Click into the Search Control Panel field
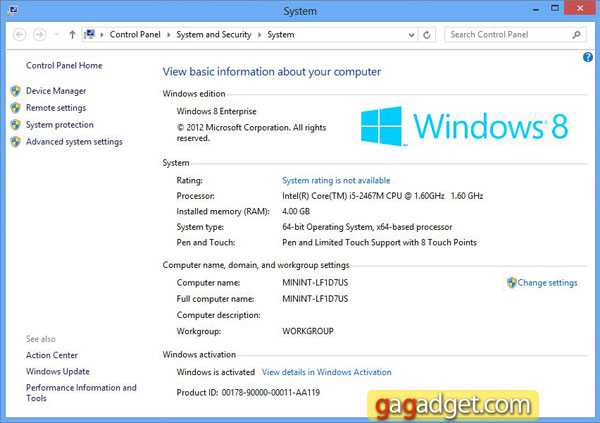The height and width of the screenshot is (423, 600). (505, 34)
